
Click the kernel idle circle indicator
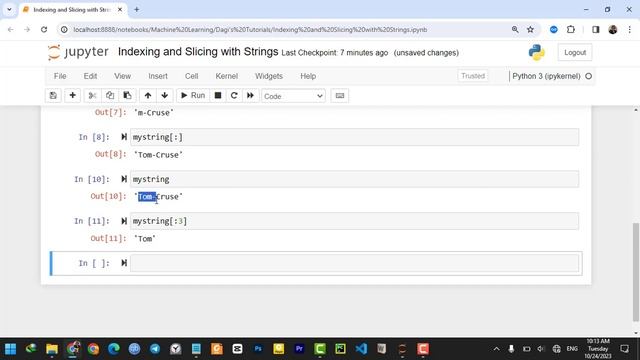click(588, 76)
